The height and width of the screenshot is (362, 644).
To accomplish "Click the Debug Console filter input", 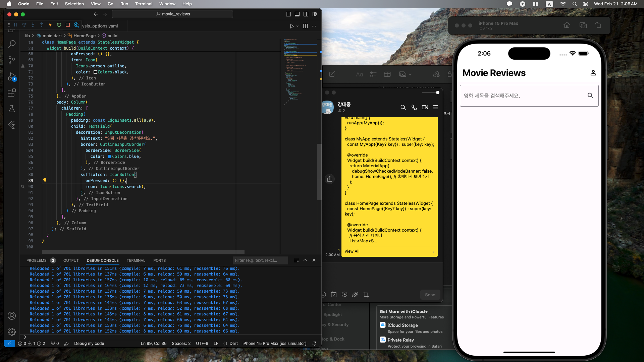I will click(260, 260).
